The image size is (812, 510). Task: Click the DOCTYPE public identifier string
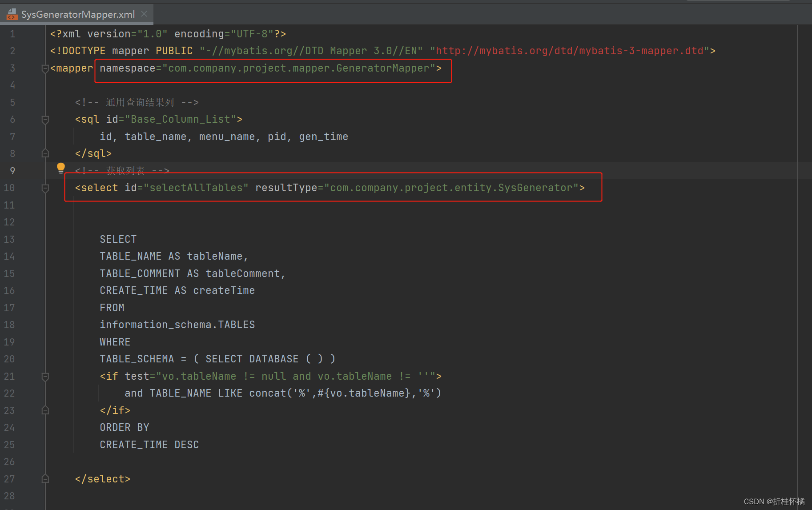pyautogui.click(x=311, y=51)
